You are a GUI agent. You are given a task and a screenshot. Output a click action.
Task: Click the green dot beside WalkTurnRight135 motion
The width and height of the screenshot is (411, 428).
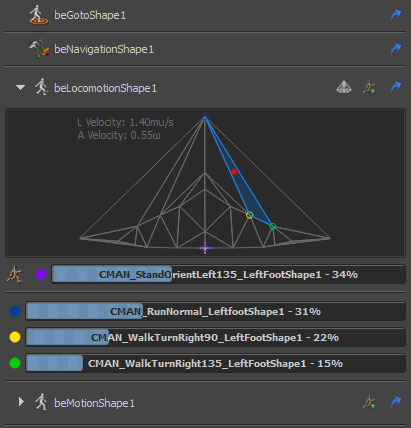(15, 363)
